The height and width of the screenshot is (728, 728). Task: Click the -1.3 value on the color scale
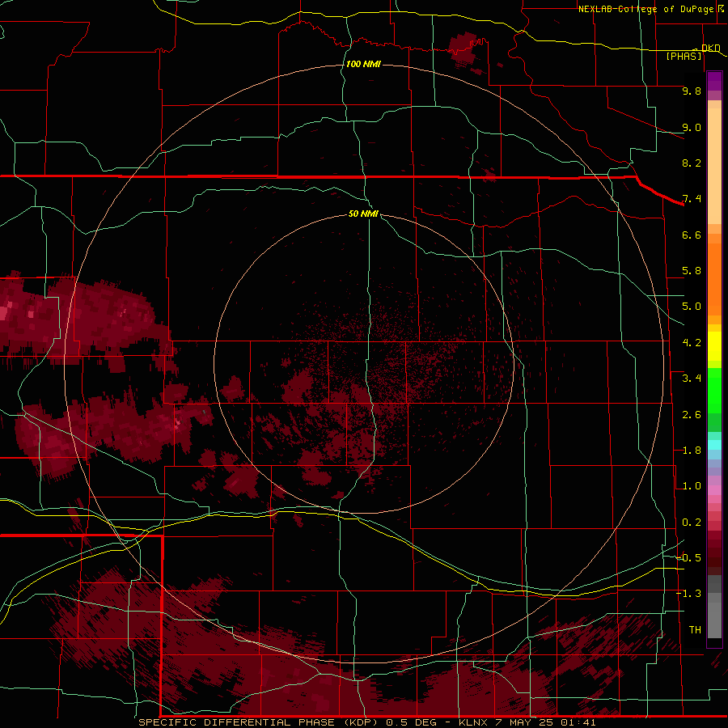coord(689,594)
